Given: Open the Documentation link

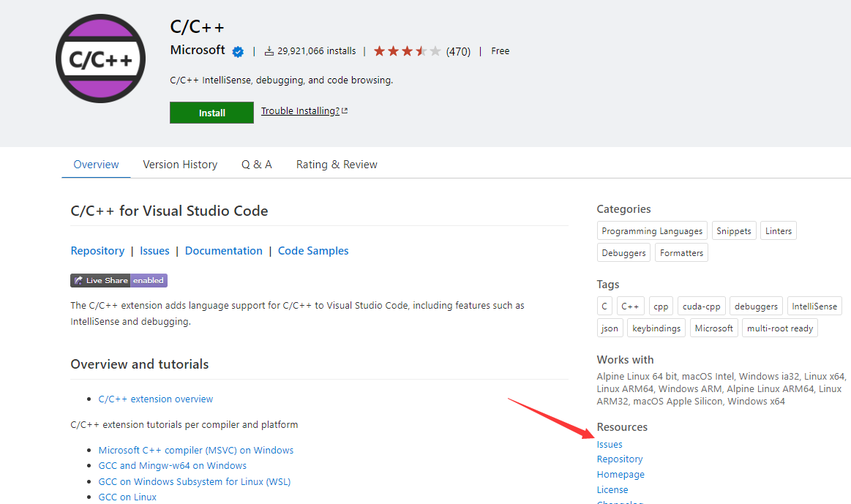Looking at the screenshot, I should click(224, 251).
